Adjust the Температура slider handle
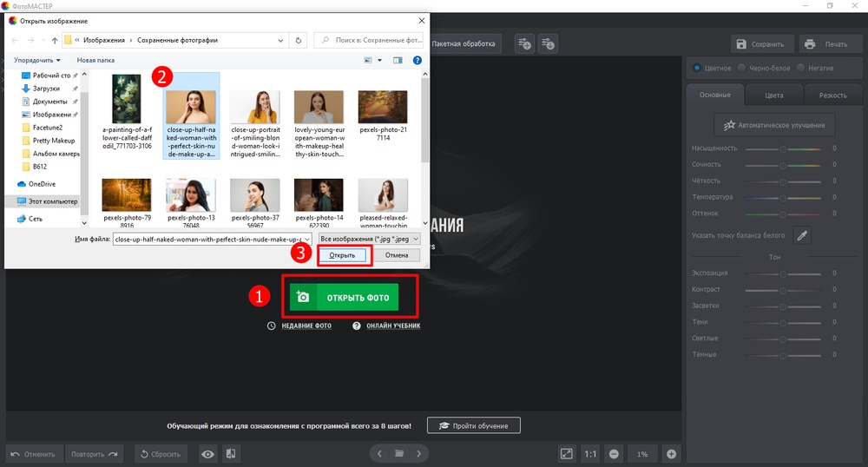Screen dimensions: 868x467 pyautogui.click(x=783, y=198)
